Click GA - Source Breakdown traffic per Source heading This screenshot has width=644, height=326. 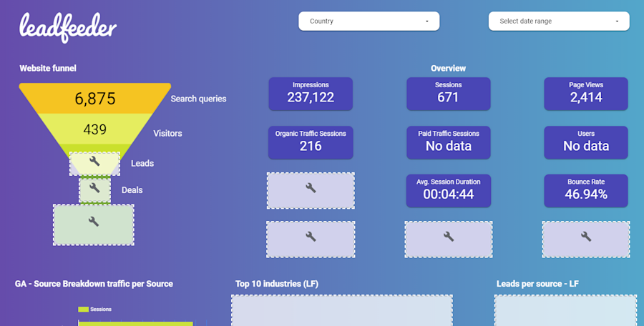point(94,284)
